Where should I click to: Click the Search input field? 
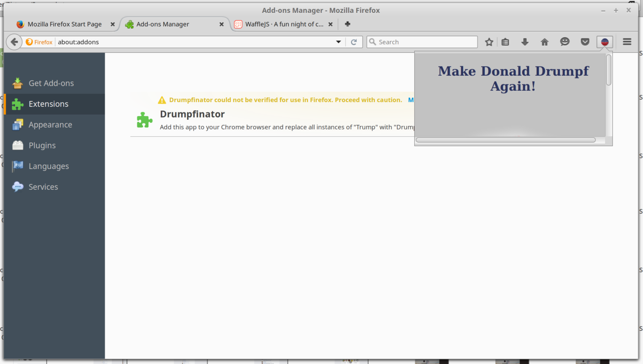[x=422, y=42]
